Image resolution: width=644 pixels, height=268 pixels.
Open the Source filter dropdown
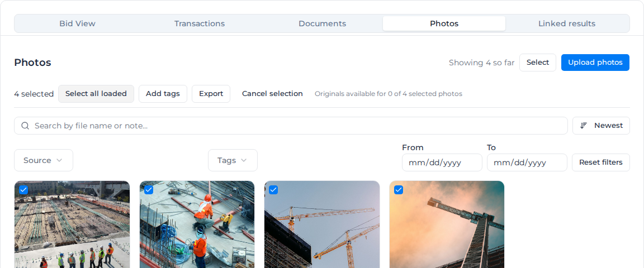(x=44, y=160)
